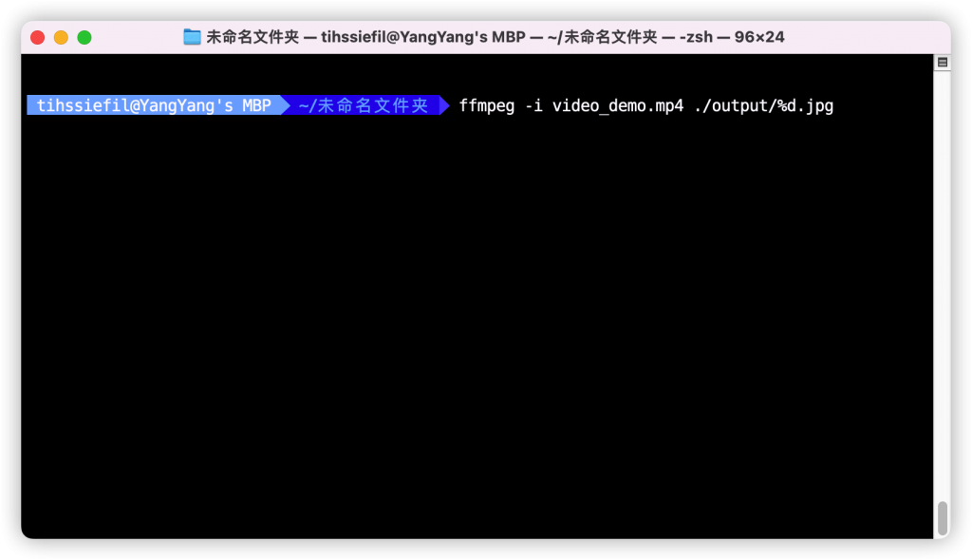Click the 96×24 size text in title

(759, 37)
